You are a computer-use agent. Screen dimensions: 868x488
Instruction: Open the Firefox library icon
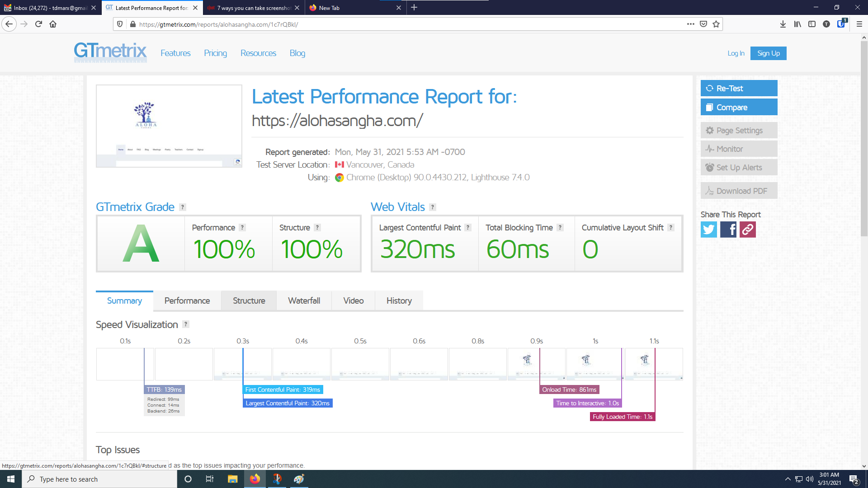(x=797, y=24)
